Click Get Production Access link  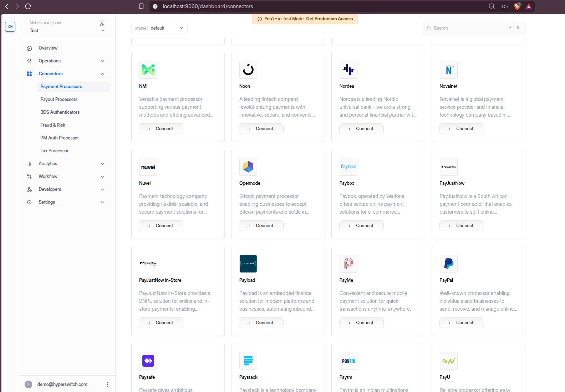[x=329, y=19]
